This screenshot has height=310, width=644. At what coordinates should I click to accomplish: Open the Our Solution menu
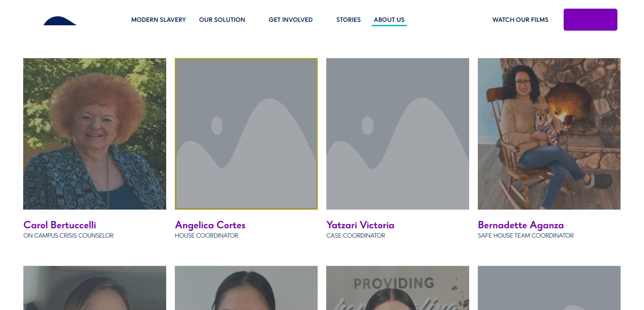pos(222,20)
